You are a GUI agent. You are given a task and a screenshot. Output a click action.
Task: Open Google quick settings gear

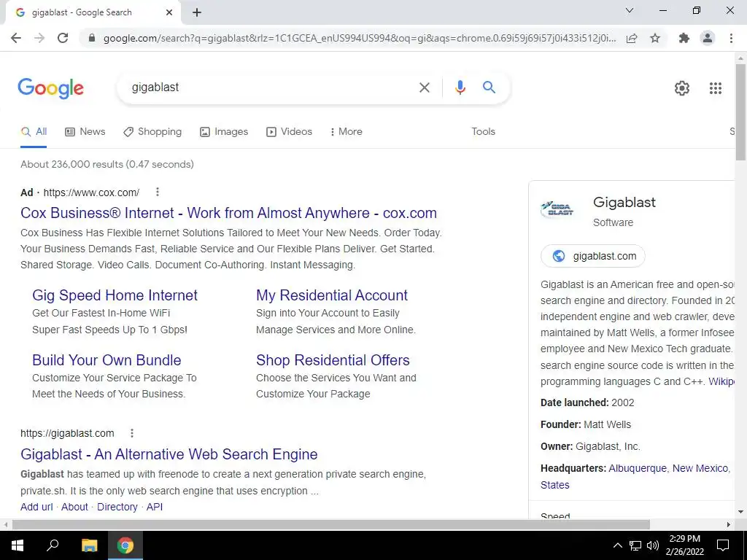point(682,88)
